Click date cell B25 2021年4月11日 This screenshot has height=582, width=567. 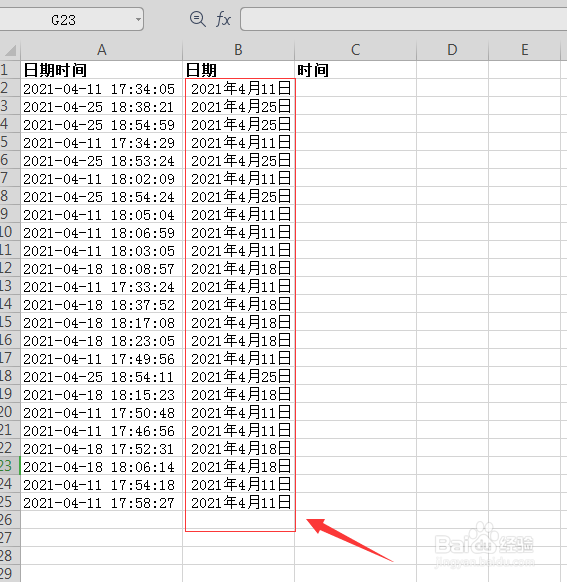[x=239, y=502]
